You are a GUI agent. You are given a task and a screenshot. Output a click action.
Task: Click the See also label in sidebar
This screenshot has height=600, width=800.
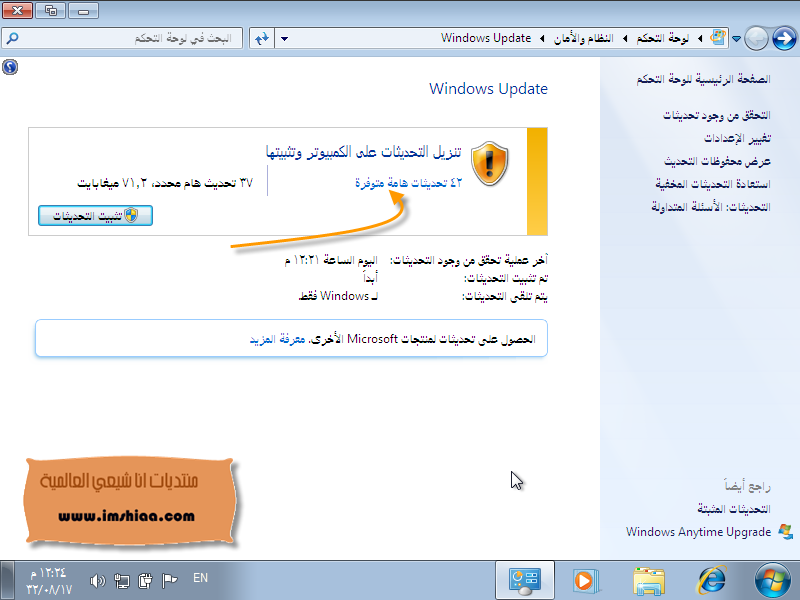(747, 486)
